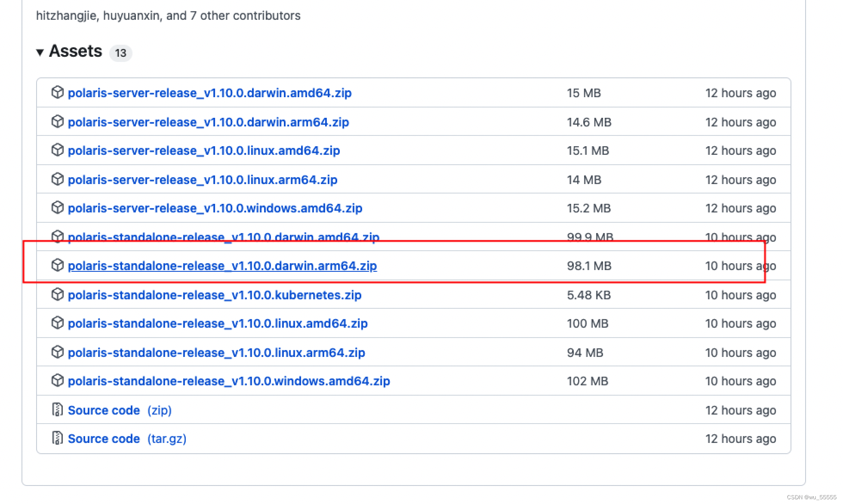Screen dimensions: 843x504
Task: Open polaris-standalone-release linux.amd64.zip link
Action: pyautogui.click(x=217, y=323)
